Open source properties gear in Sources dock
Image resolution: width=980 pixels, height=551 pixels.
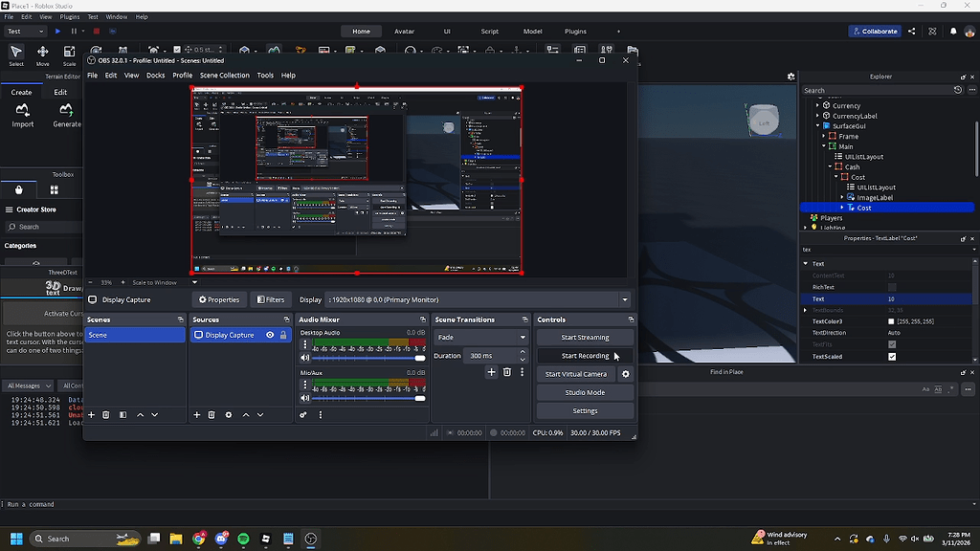click(x=229, y=415)
